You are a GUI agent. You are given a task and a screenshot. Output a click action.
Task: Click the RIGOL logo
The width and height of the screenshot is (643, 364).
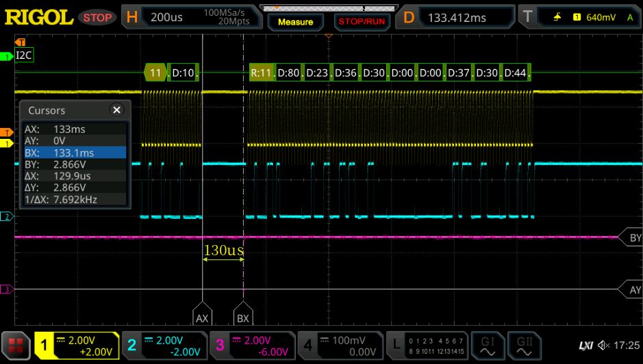click(x=38, y=17)
